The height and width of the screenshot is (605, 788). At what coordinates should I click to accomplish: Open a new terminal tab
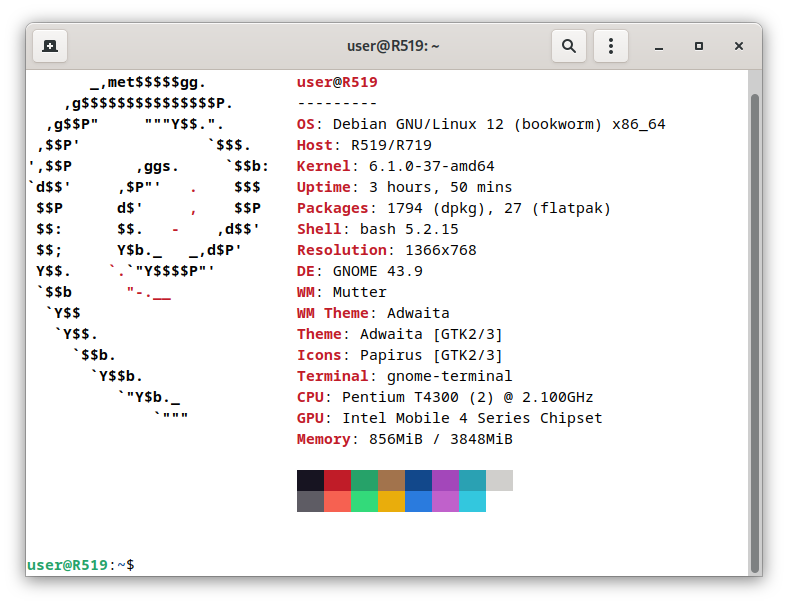50,46
